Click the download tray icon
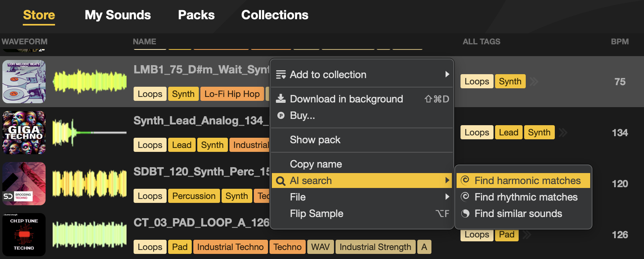 (x=281, y=98)
